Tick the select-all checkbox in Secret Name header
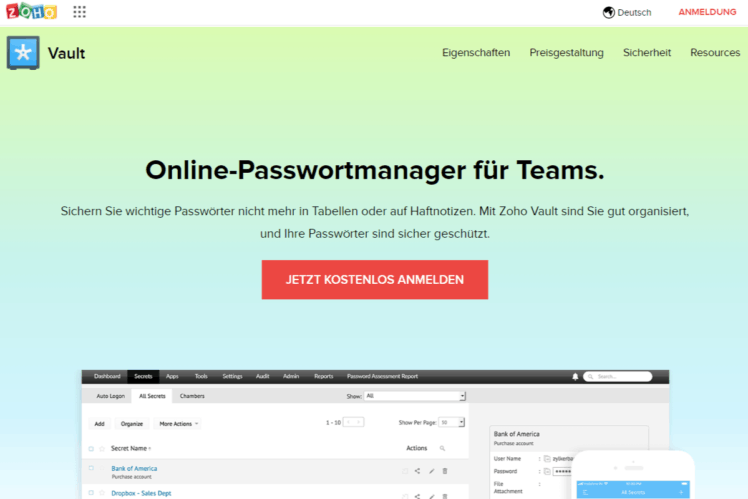 [x=91, y=448]
